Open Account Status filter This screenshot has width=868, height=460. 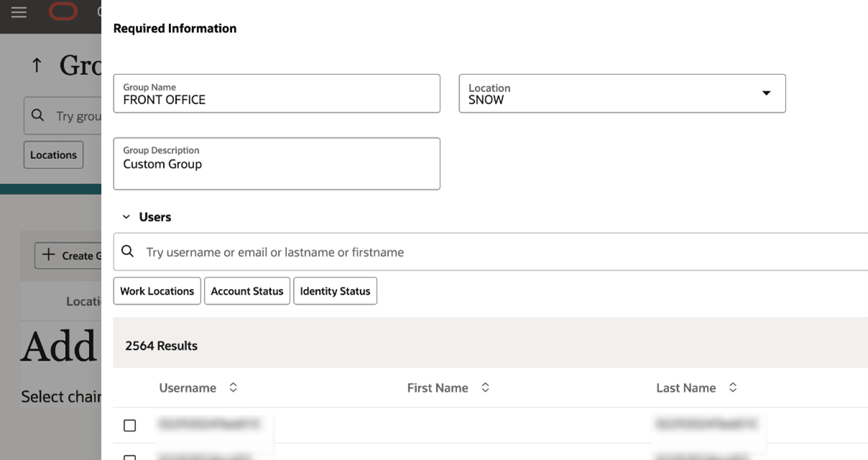click(247, 291)
